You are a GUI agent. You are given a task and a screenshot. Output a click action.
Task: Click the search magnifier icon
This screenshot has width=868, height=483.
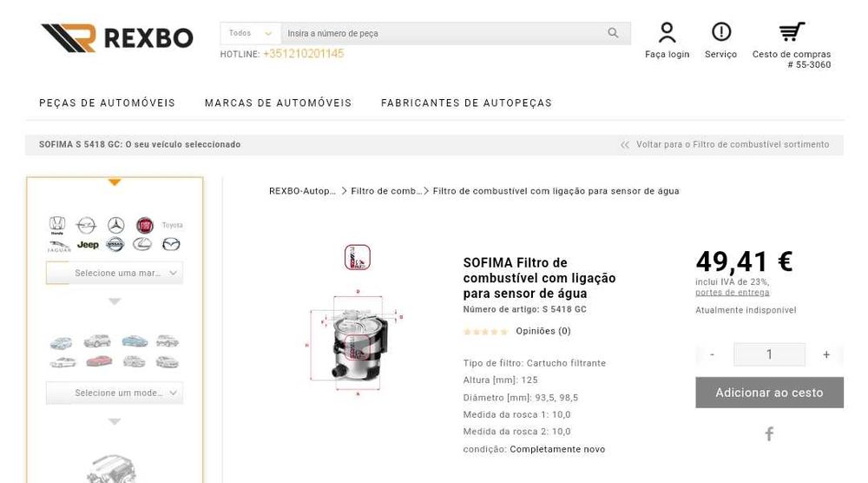613,33
